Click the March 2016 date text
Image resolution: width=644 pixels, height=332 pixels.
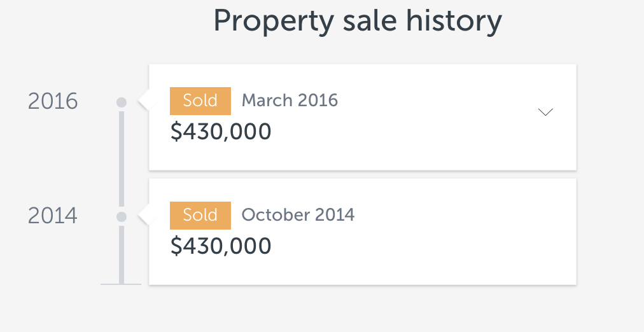(x=290, y=100)
